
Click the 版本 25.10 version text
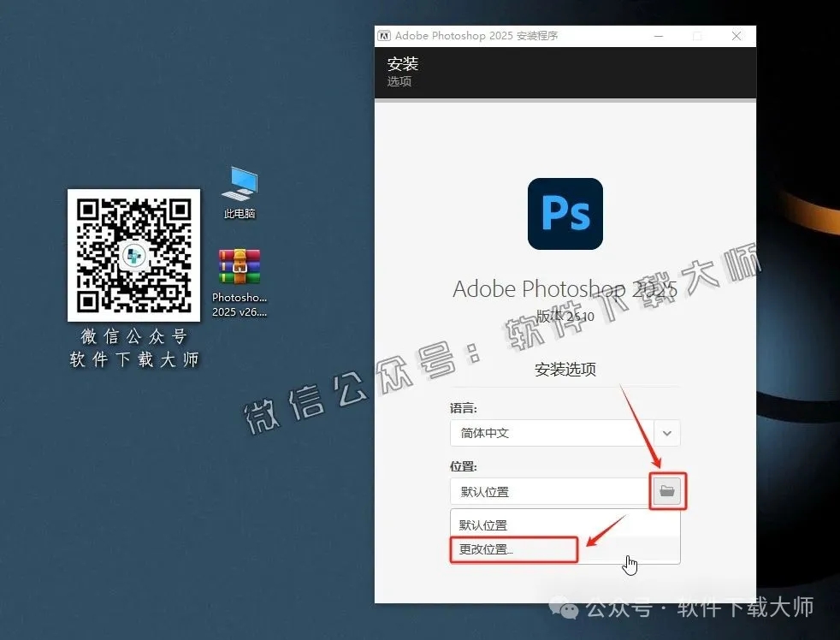[565, 316]
